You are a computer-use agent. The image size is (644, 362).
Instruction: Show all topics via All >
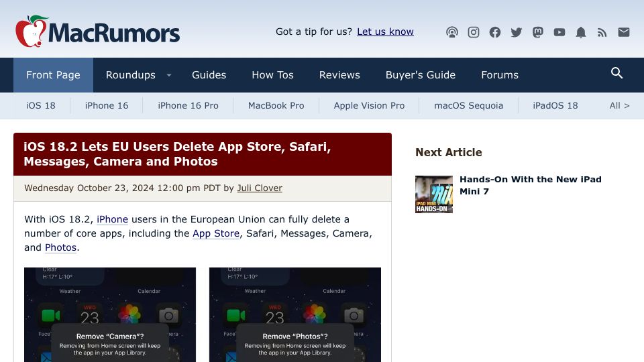click(x=619, y=105)
